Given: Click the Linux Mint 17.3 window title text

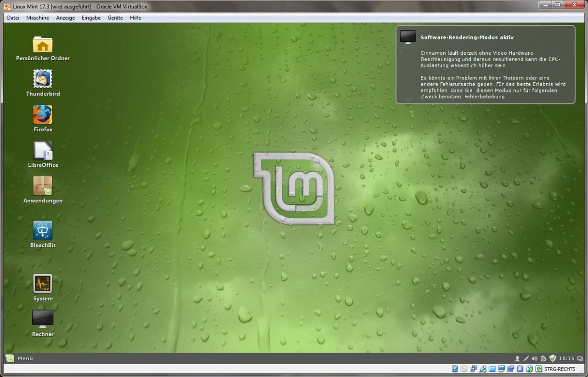Looking at the screenshot, I should coord(80,6).
